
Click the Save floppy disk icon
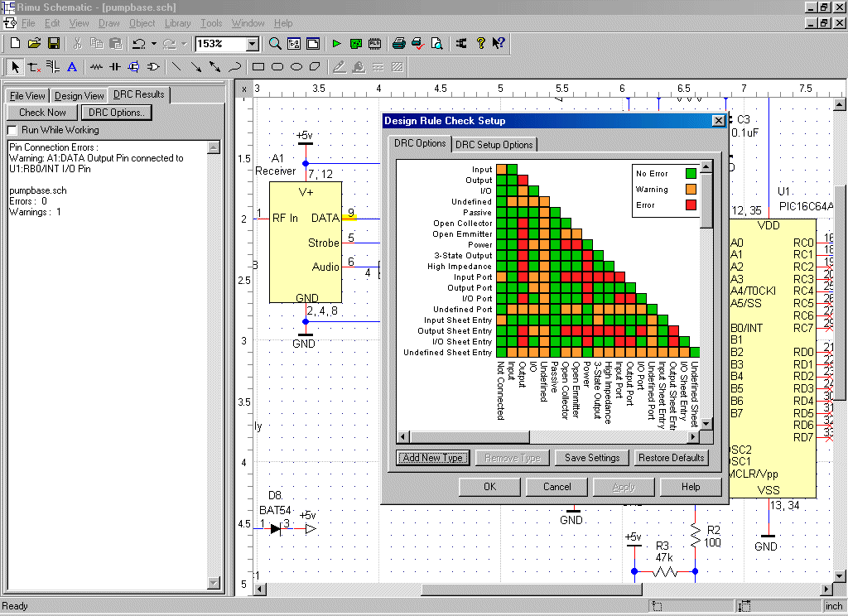(54, 44)
